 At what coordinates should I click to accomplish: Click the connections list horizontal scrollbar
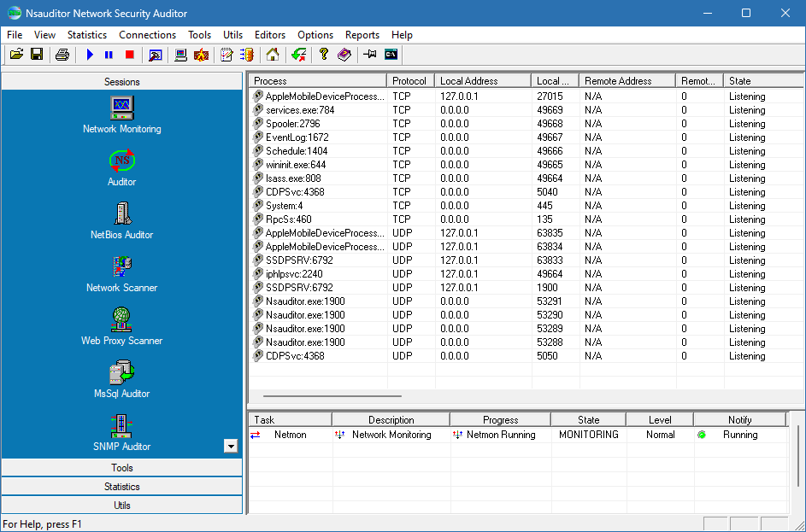pos(332,396)
